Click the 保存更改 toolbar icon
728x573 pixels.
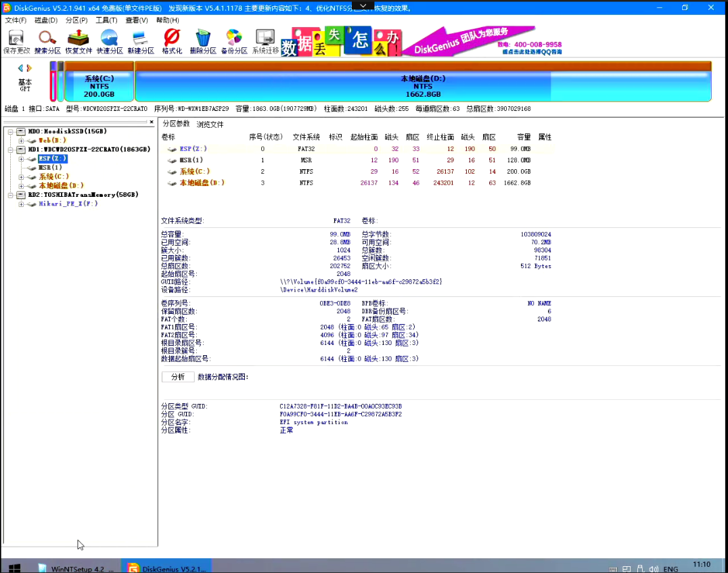pyautogui.click(x=16, y=38)
